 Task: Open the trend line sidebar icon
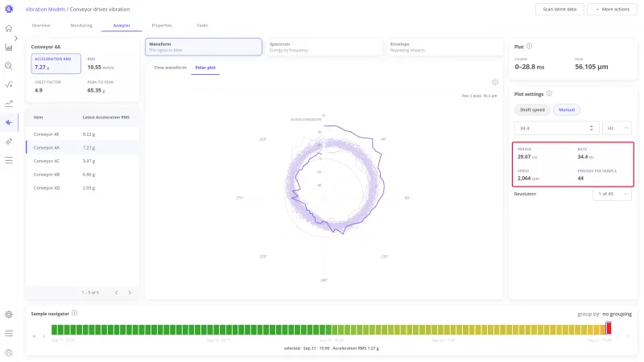[9, 104]
